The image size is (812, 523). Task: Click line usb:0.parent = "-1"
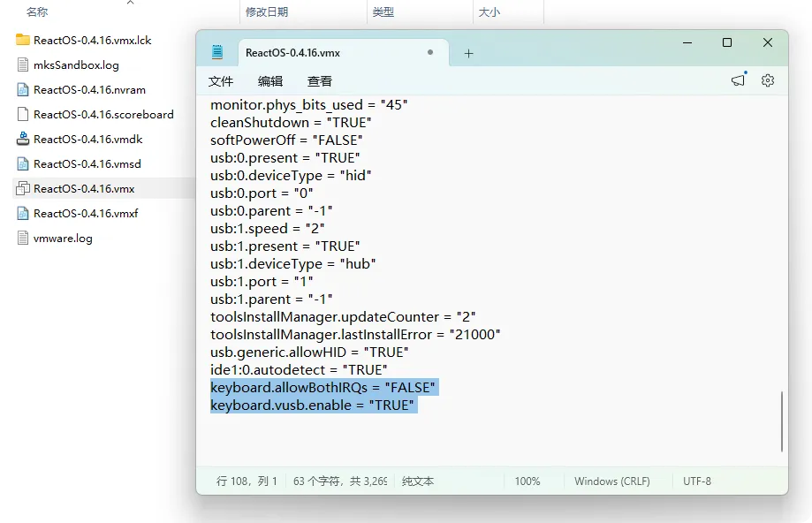[x=271, y=211]
